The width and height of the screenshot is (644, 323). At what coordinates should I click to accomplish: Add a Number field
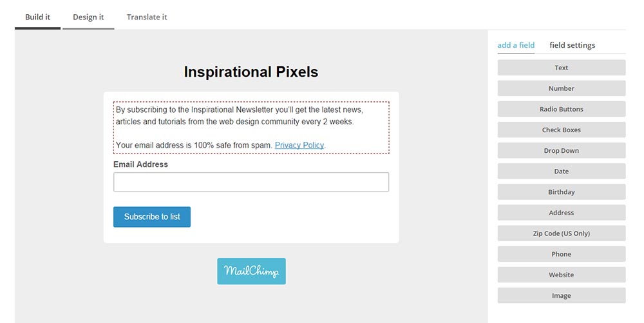click(561, 88)
